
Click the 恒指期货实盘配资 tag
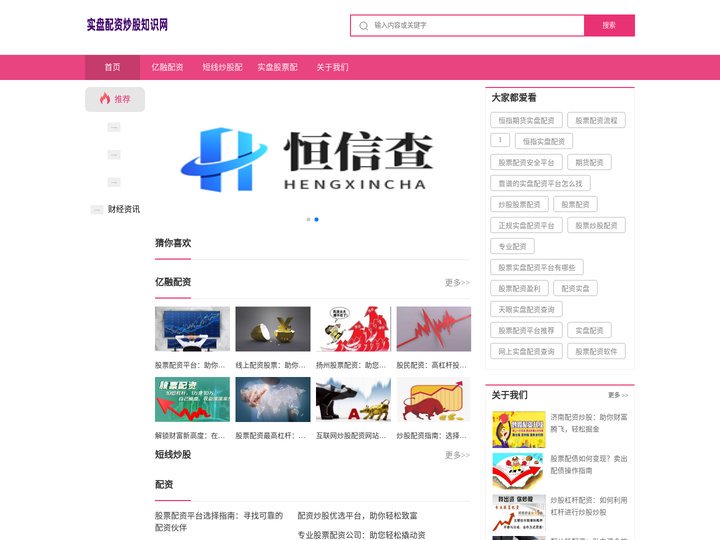(526, 120)
